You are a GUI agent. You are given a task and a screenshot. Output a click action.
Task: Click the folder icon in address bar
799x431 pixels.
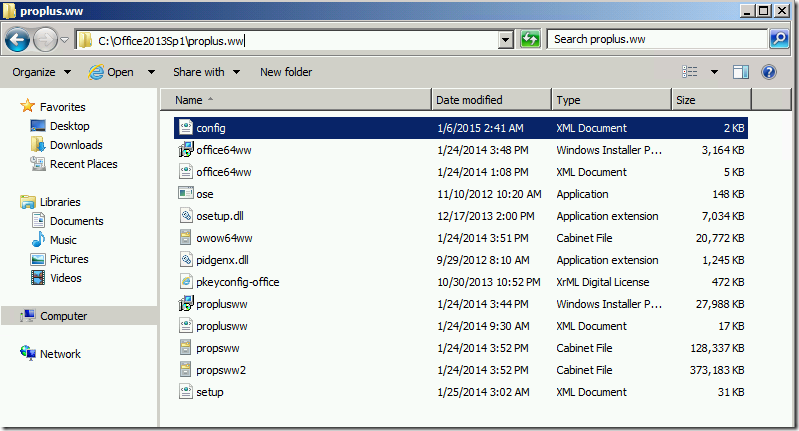pos(85,40)
